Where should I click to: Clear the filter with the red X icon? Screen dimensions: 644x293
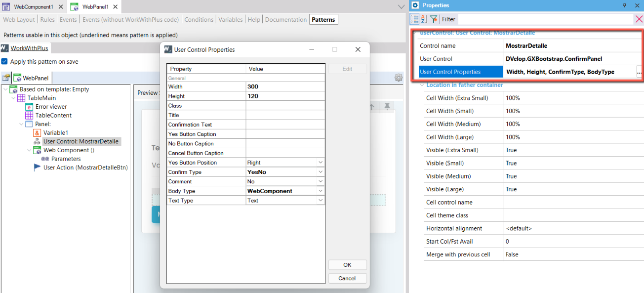[x=639, y=19]
